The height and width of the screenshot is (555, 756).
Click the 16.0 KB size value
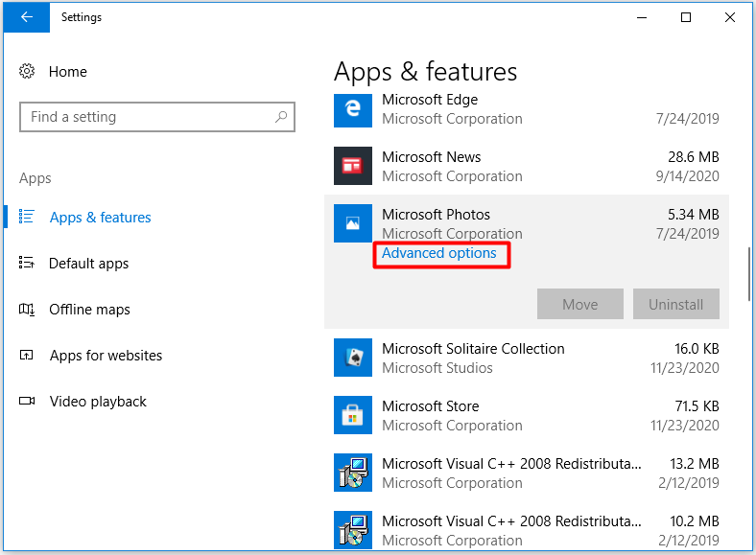[x=697, y=349]
